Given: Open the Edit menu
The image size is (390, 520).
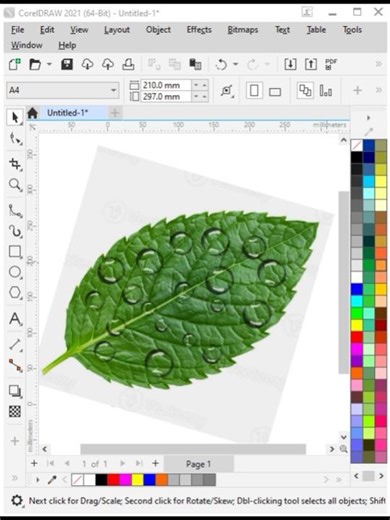Looking at the screenshot, I should click(47, 30).
